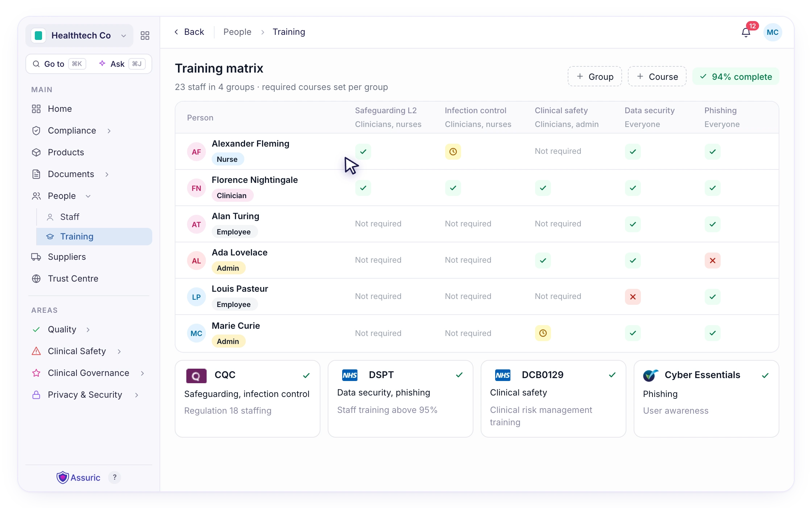The image size is (812, 508).
Task: Click Louis Pasteur's failed Data security cross icon
Action: pyautogui.click(x=633, y=297)
